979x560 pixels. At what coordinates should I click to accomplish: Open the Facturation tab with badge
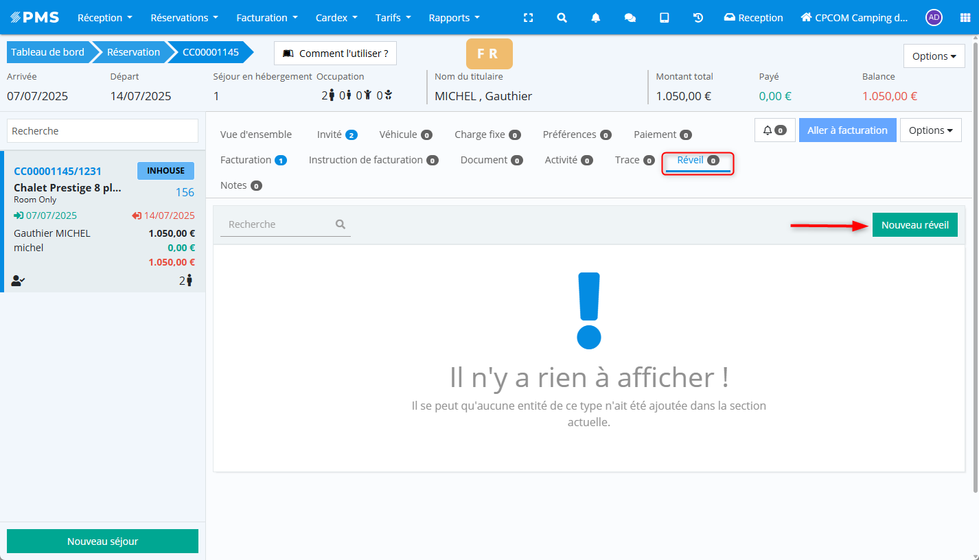pos(253,160)
